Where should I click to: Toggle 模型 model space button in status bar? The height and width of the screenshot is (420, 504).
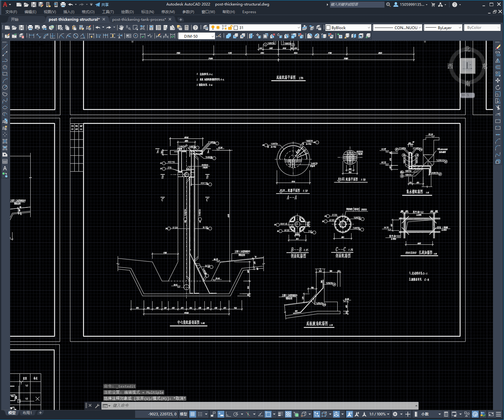pyautogui.click(x=184, y=414)
